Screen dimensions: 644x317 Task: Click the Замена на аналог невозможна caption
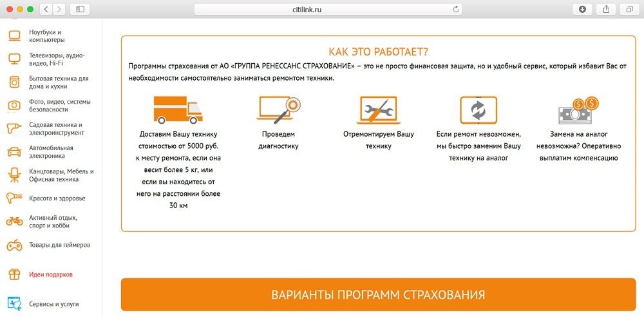tap(579, 146)
